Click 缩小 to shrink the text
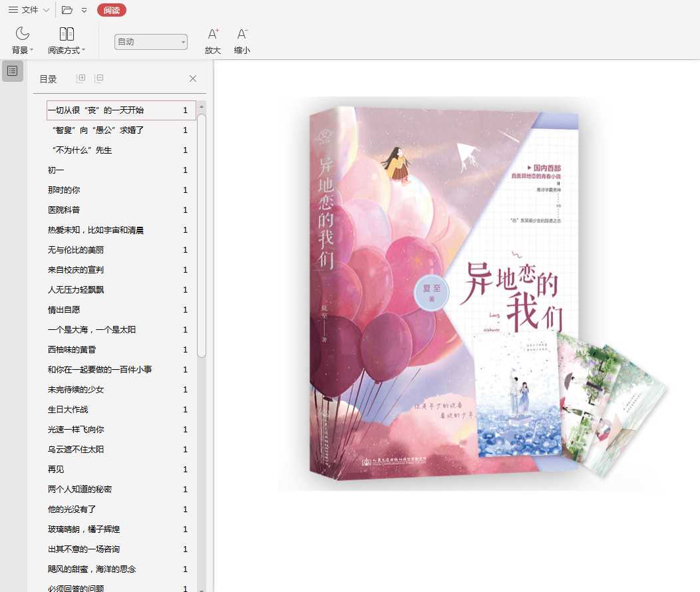This screenshot has height=592, width=700. pos(242,41)
